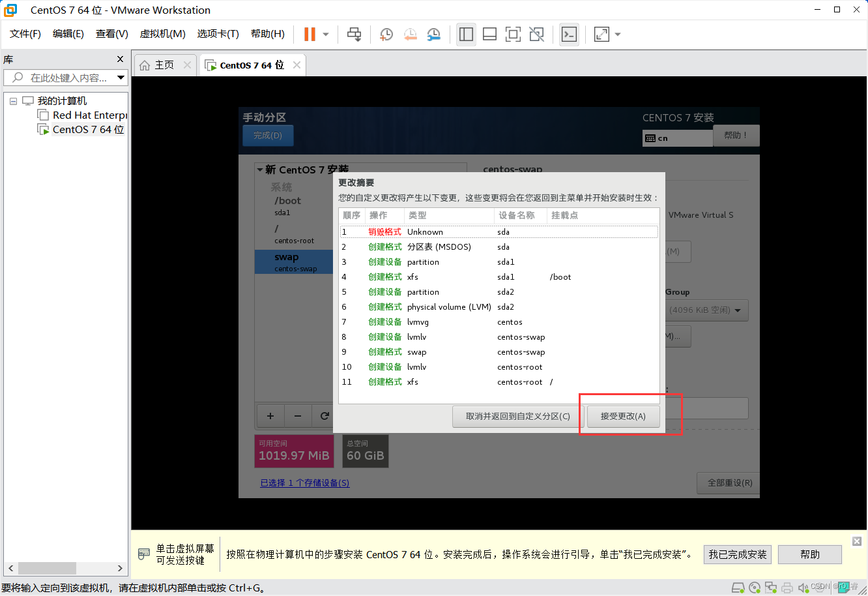Click the cn keyboard layout indicator
868x596 pixels.
pyautogui.click(x=678, y=138)
